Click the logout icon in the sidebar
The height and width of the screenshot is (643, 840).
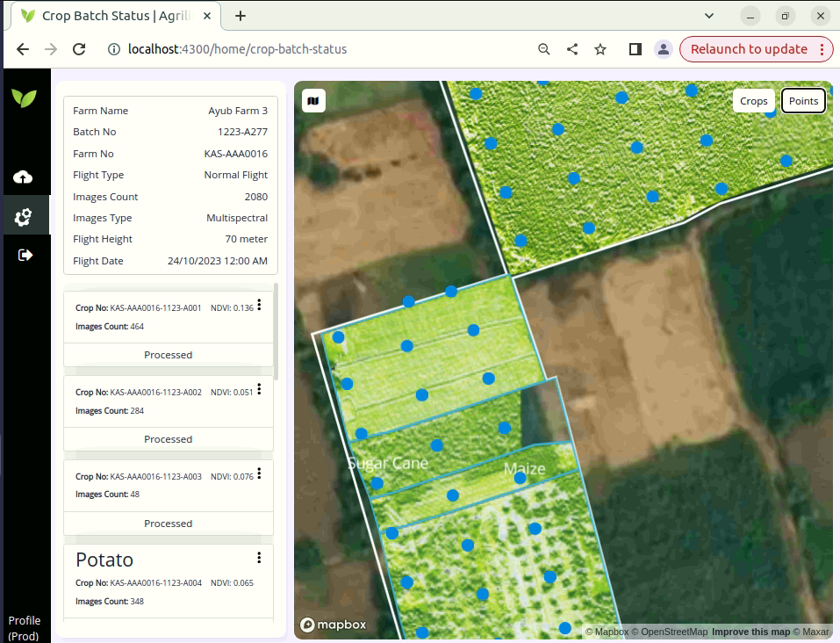click(25, 255)
